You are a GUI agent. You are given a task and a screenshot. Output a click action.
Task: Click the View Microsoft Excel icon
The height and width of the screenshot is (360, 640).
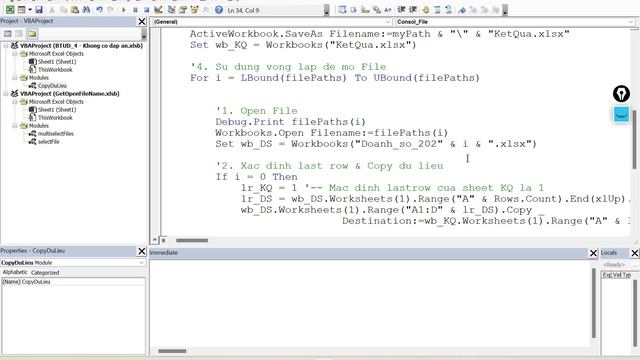pyautogui.click(x=10, y=10)
